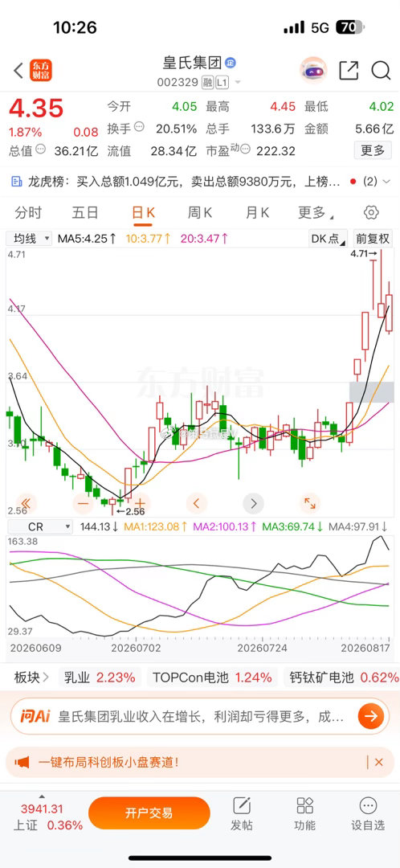Open CR indicator dropdown

tap(40, 526)
